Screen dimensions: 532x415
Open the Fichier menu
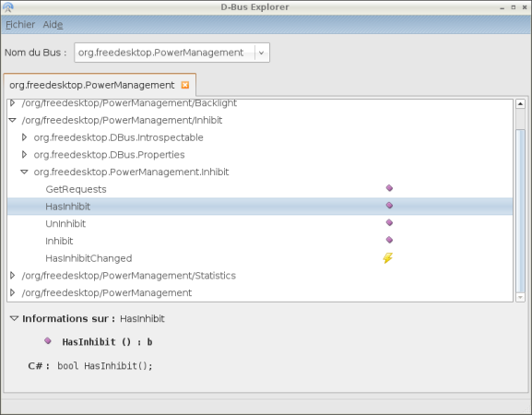pos(20,25)
